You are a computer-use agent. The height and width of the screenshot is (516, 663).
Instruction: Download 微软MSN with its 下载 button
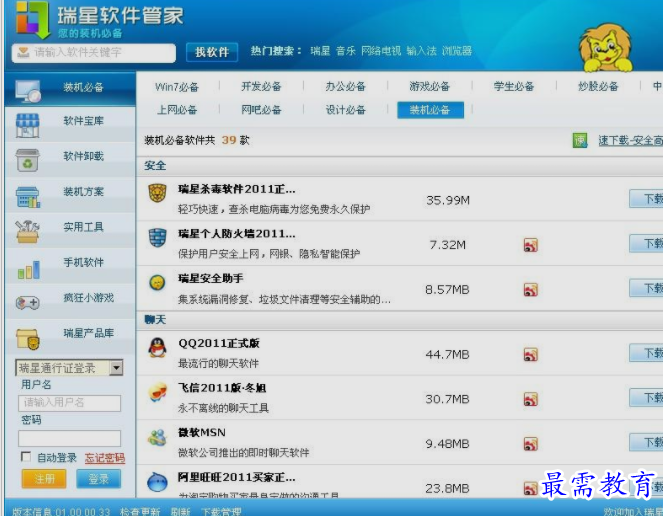[x=646, y=442]
